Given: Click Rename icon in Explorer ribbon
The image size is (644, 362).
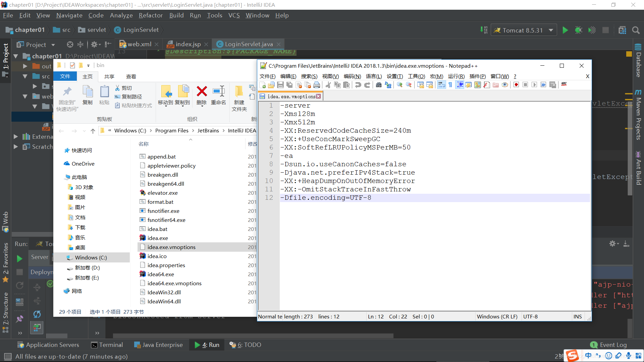Looking at the screenshot, I should click(218, 91).
